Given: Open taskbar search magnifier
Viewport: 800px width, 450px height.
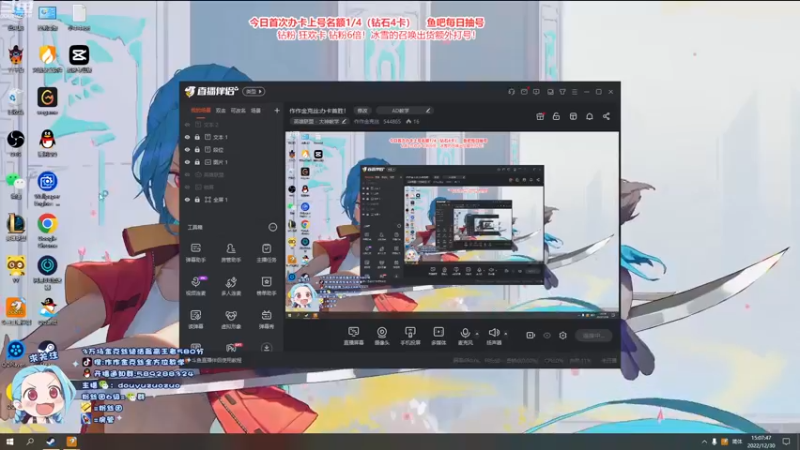Looking at the screenshot, I should 30,442.
